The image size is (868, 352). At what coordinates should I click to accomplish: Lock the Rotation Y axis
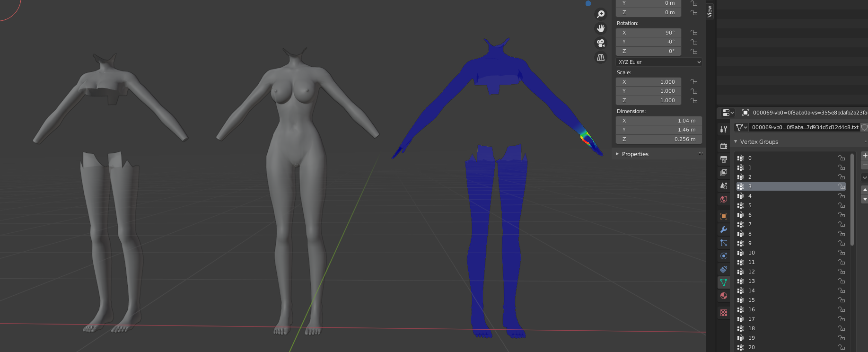coord(694,42)
